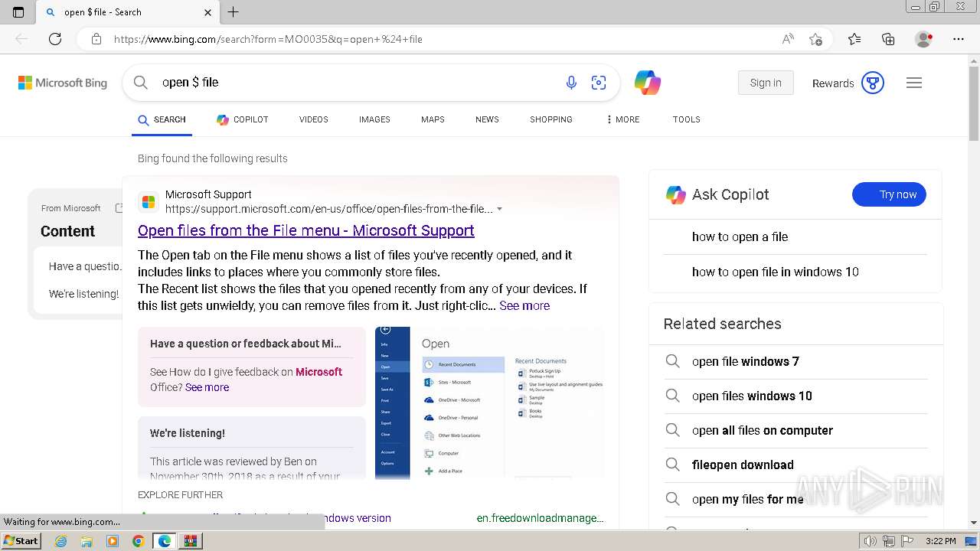Viewport: 980px width, 551px height.
Task: Switch to the COPILOT tab
Action: pos(243,120)
